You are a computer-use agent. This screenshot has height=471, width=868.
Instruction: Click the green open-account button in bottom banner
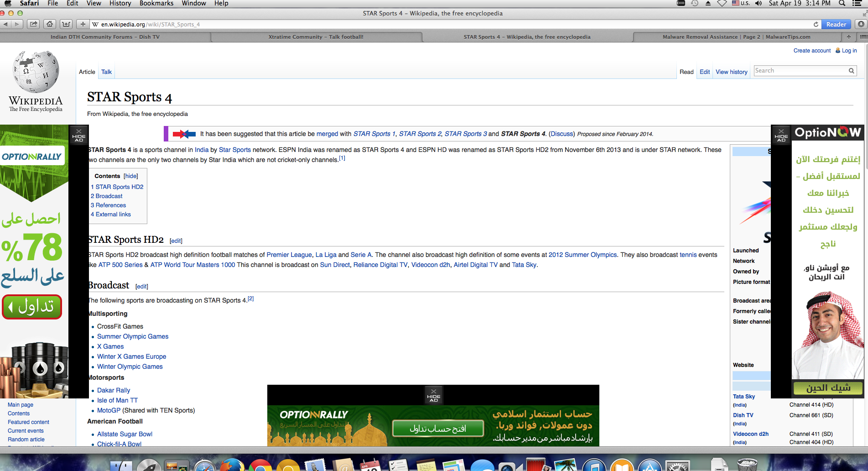point(438,429)
